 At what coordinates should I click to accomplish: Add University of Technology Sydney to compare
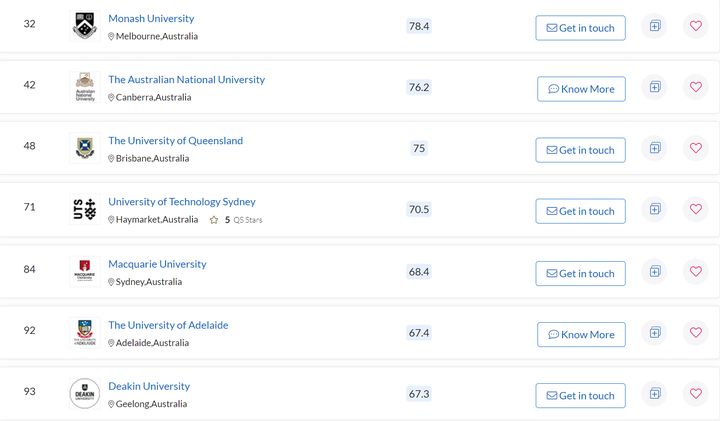(655, 209)
